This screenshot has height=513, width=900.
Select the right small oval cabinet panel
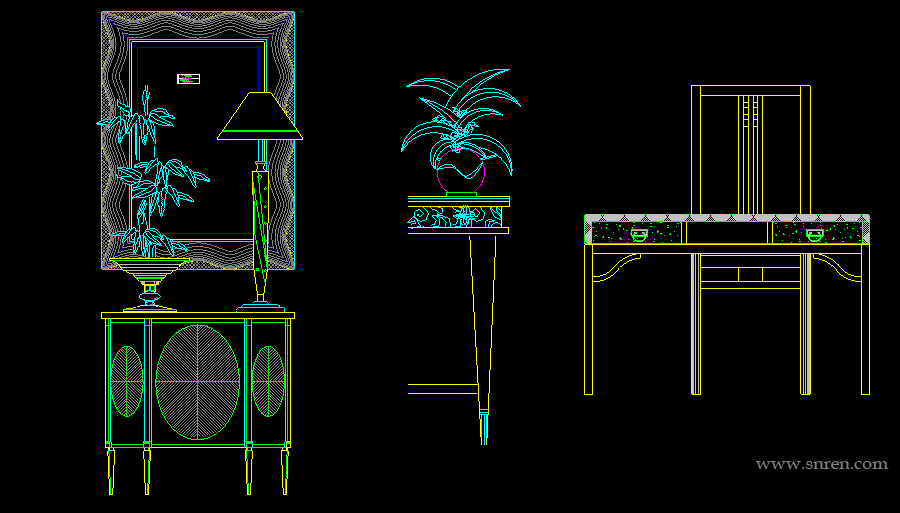pyautogui.click(x=269, y=381)
